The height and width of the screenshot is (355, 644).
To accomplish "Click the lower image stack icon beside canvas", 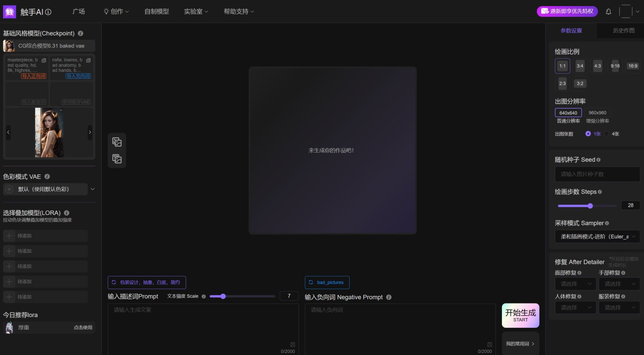I will pyautogui.click(x=117, y=159).
